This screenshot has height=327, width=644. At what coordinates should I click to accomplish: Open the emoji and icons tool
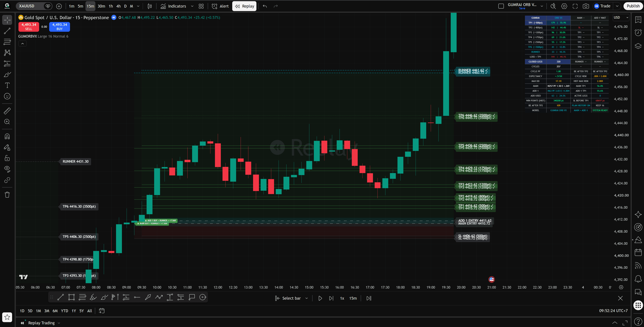(7, 96)
